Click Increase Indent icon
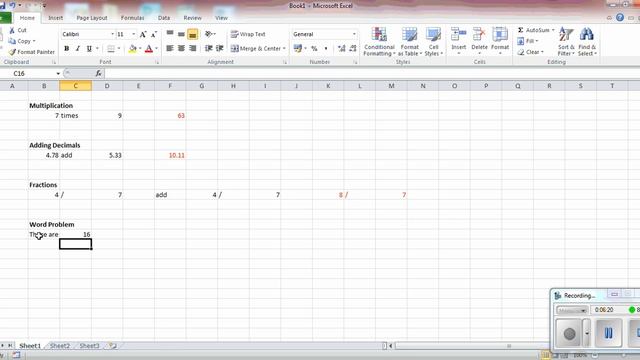The image size is (640, 360). (x=220, y=49)
